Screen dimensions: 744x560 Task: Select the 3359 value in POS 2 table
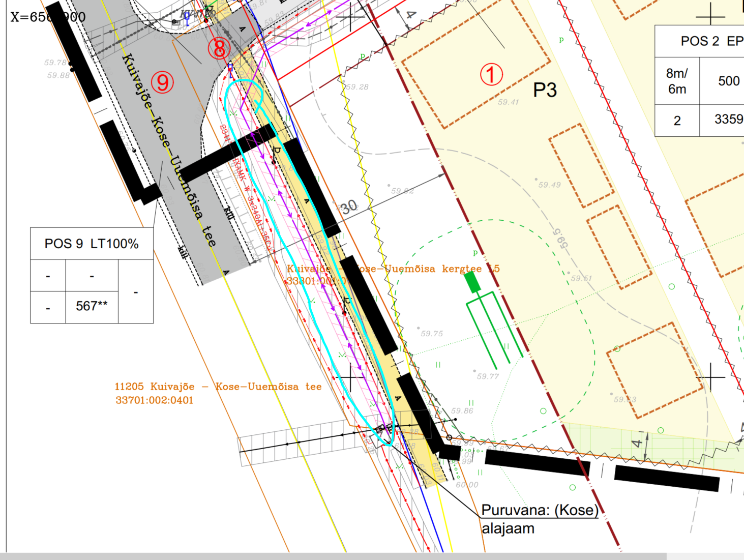point(728,120)
